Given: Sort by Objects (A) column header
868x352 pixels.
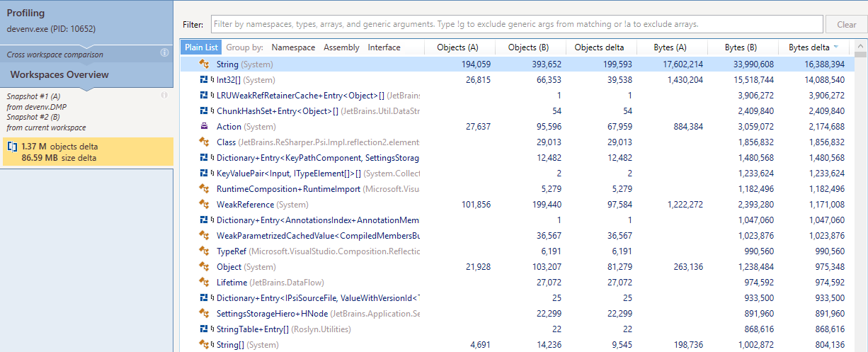Looking at the screenshot, I should pos(458,47).
